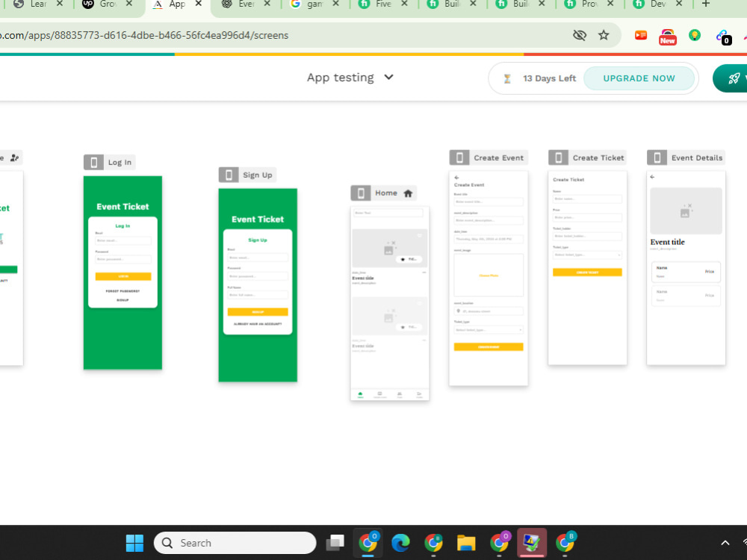This screenshot has height=560, width=747.
Task: Click yellow Create Ticket button in preview
Action: pyautogui.click(x=587, y=273)
